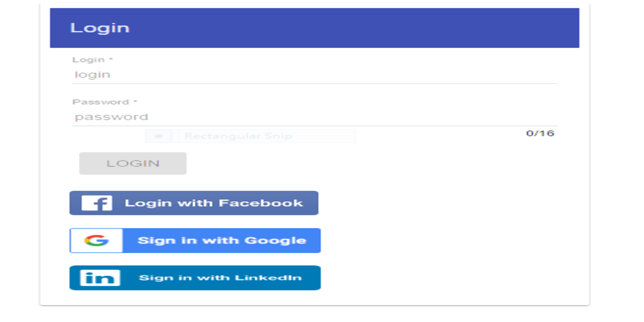Submit with the gray LOGIN button

click(x=133, y=163)
